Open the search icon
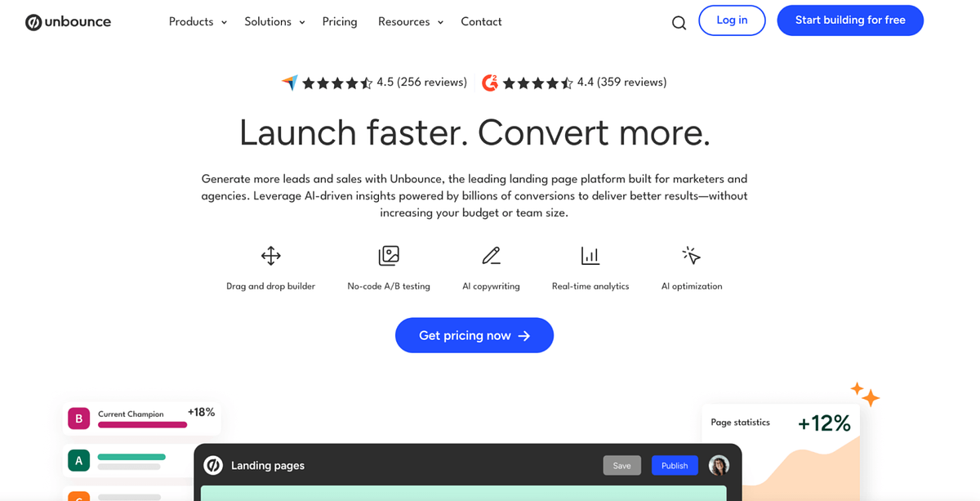The image size is (980, 501). point(679,23)
